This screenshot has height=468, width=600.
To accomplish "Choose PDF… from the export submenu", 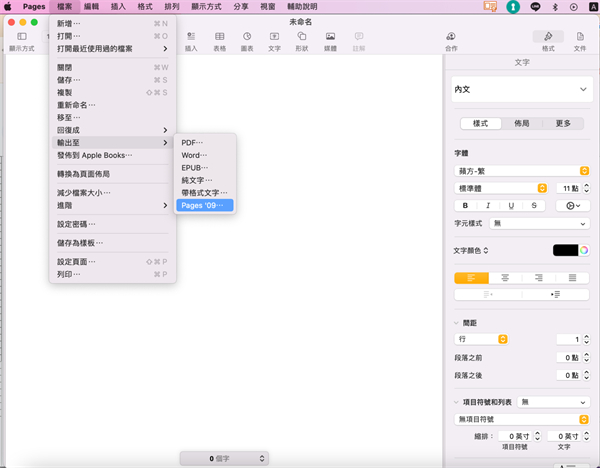I will (192, 143).
